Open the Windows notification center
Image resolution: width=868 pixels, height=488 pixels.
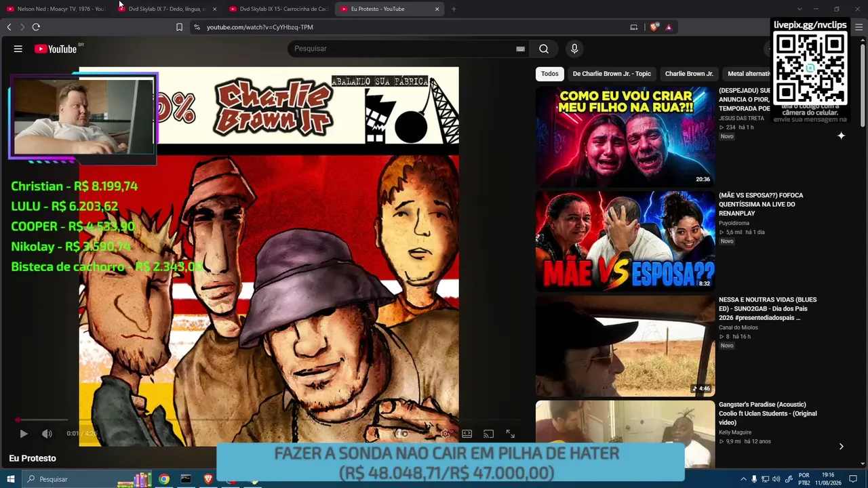853,479
